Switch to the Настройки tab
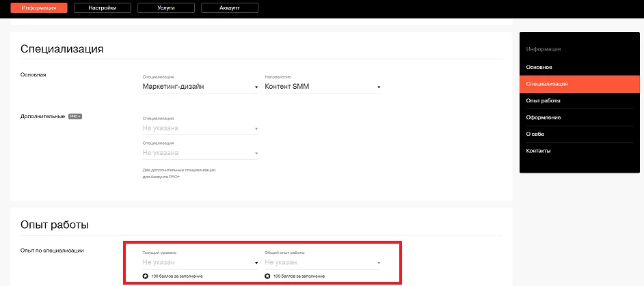The width and height of the screenshot is (644, 286). [103, 8]
